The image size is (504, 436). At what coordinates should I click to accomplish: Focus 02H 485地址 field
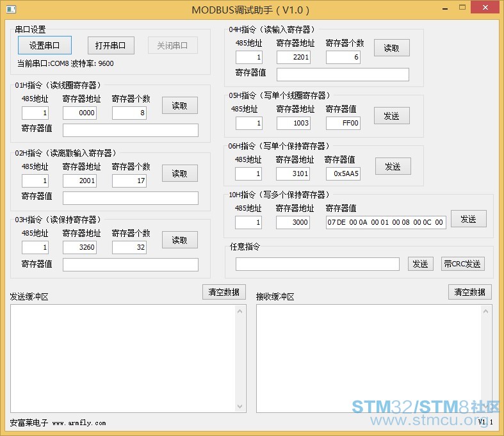pyautogui.click(x=35, y=181)
